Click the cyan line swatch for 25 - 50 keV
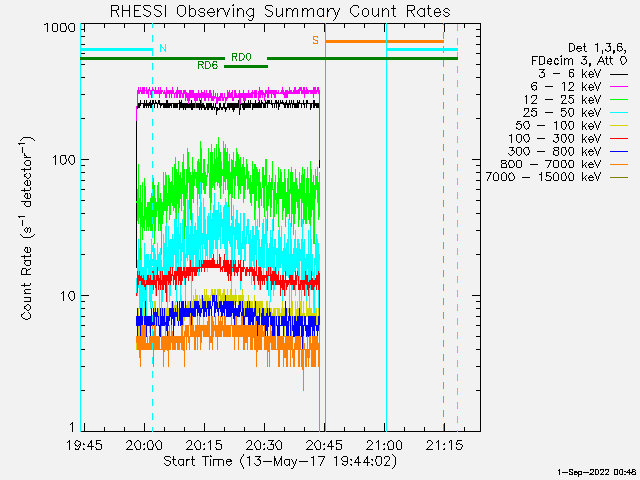The height and width of the screenshot is (480, 640). click(x=619, y=113)
